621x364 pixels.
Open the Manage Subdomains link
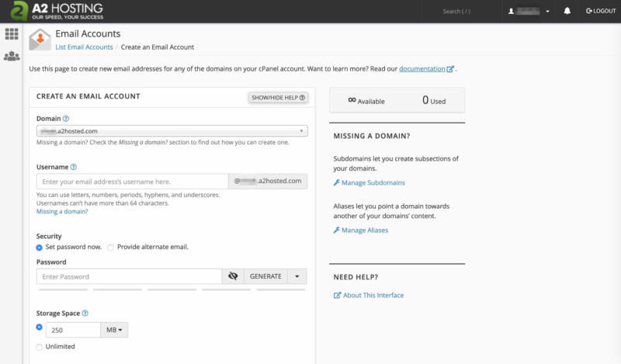[x=373, y=182]
